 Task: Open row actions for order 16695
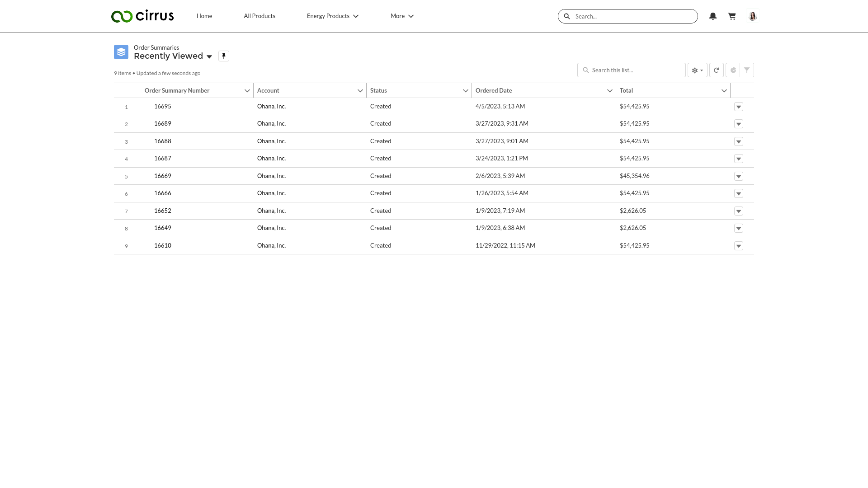(x=739, y=107)
